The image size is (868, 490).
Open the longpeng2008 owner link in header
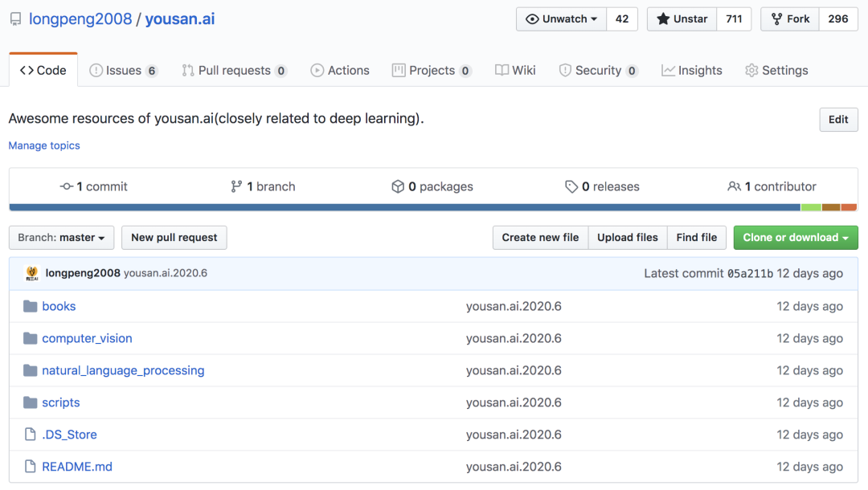pos(80,18)
